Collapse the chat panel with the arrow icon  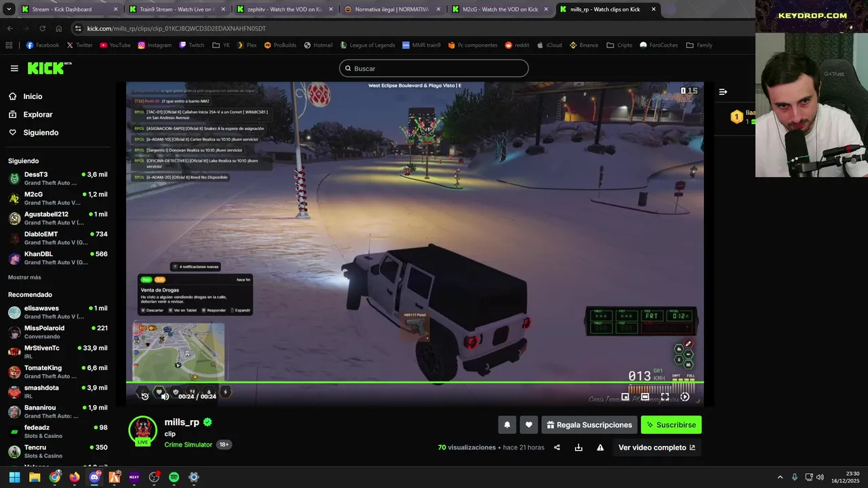tap(723, 91)
